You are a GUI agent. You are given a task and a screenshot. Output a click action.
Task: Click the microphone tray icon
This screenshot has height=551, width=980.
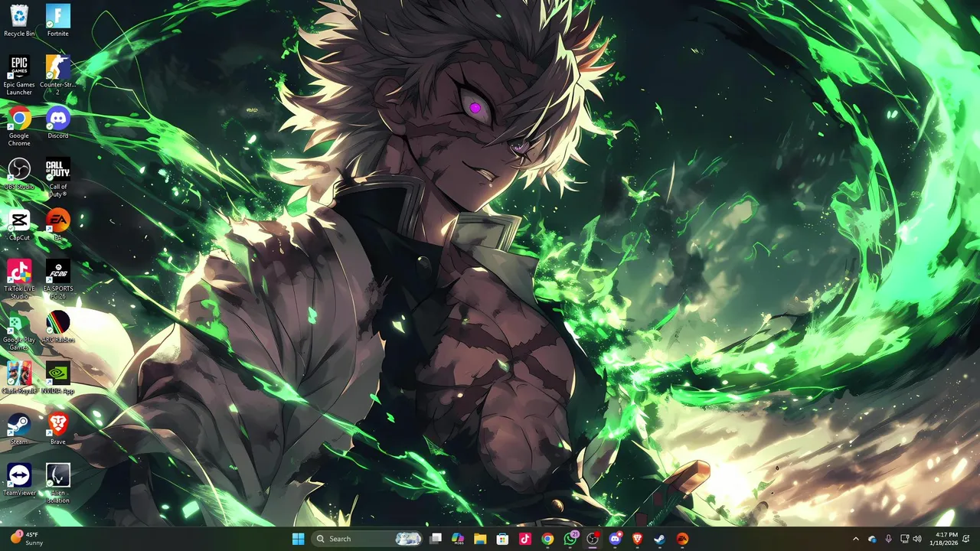888,539
